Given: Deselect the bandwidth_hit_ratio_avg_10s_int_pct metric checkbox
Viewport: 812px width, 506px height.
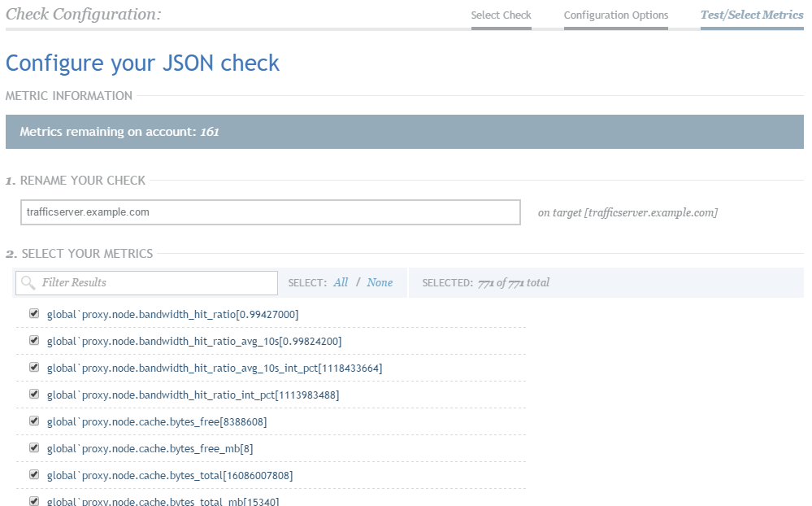Looking at the screenshot, I should point(34,367).
